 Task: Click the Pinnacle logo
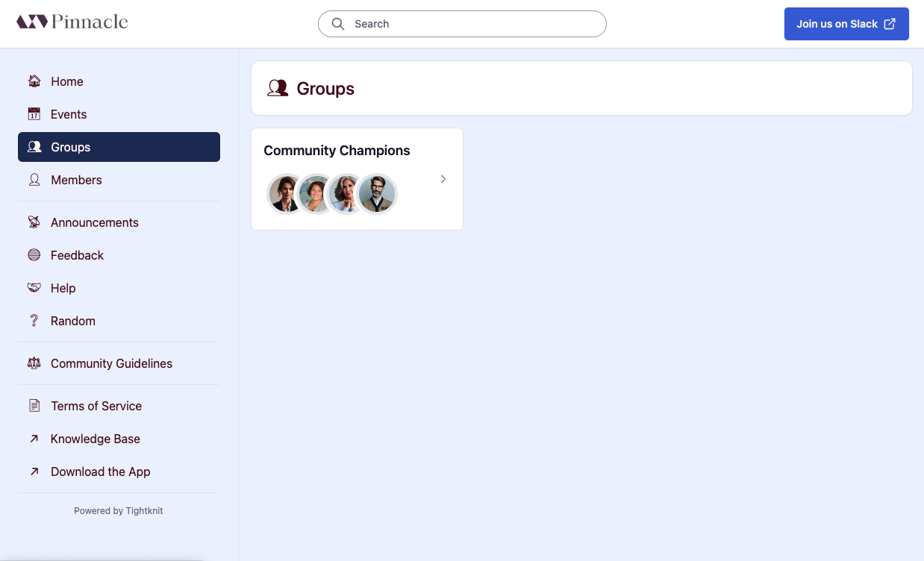[x=71, y=22]
